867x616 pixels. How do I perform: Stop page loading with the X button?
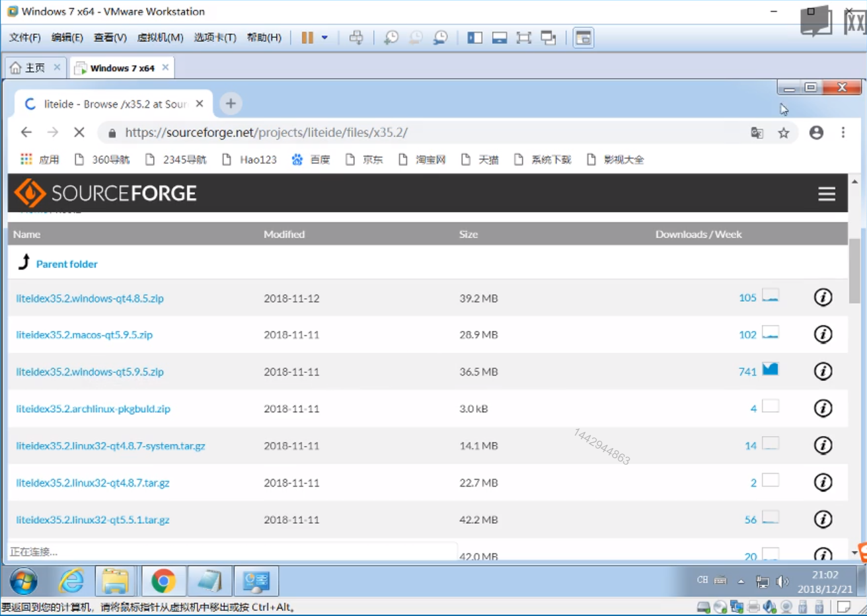pos(79,132)
